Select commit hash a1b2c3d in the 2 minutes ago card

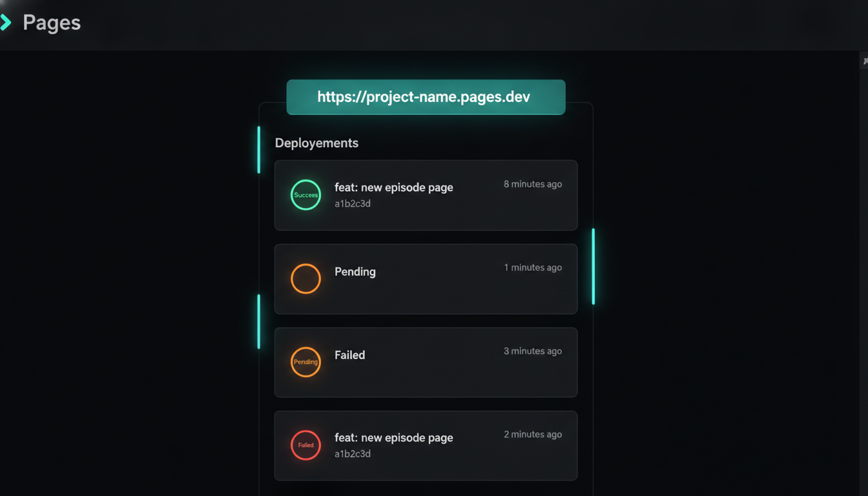(x=353, y=453)
